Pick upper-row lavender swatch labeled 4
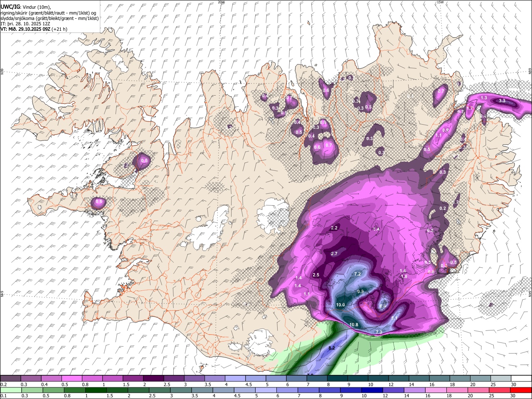Screen dimensions: 532x399 (235, 379)
